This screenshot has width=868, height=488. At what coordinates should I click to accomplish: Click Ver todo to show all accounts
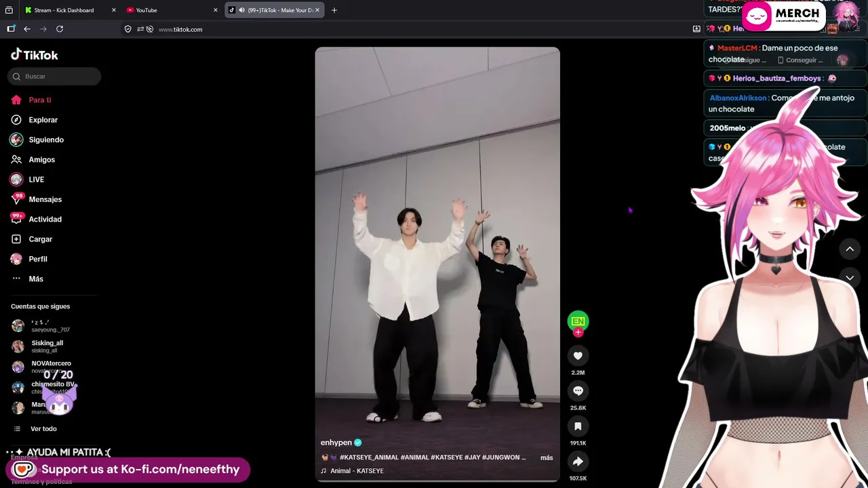(43, 429)
